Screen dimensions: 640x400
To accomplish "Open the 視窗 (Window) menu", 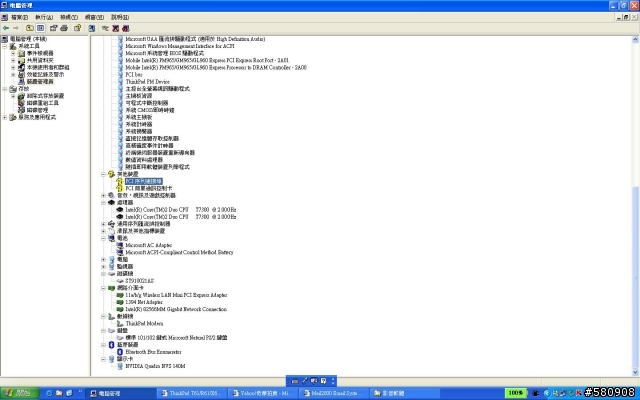I will [94, 17].
